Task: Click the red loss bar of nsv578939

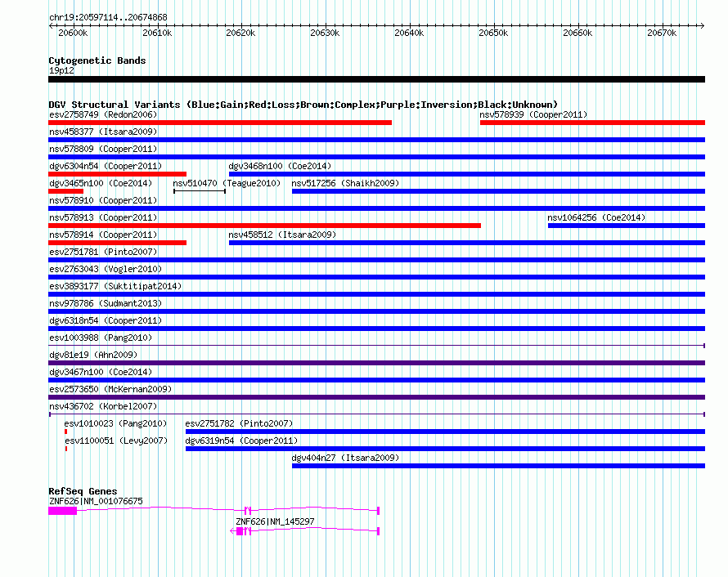Action: (x=592, y=123)
